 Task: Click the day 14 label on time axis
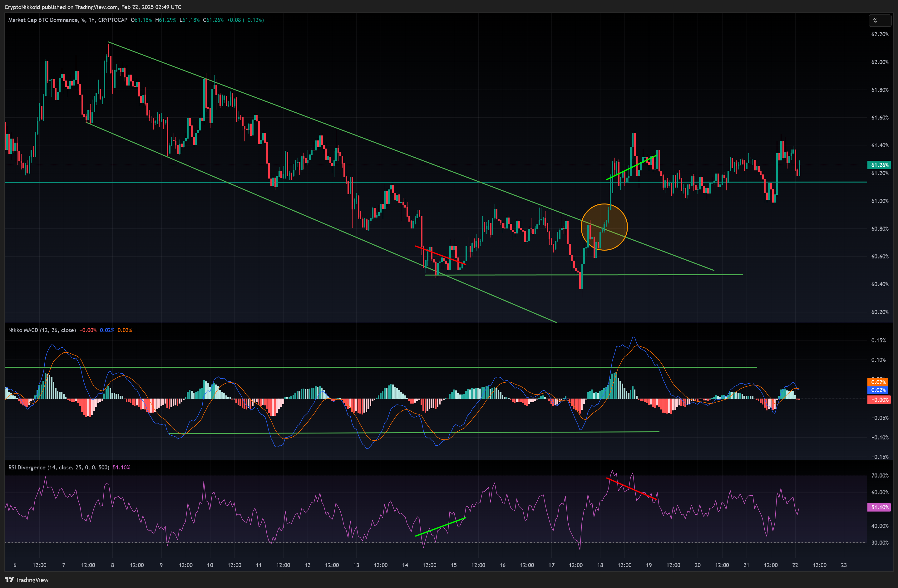click(405, 565)
